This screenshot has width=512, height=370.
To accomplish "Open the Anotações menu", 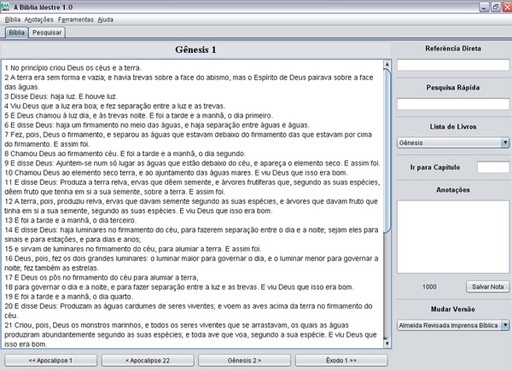I will point(39,20).
